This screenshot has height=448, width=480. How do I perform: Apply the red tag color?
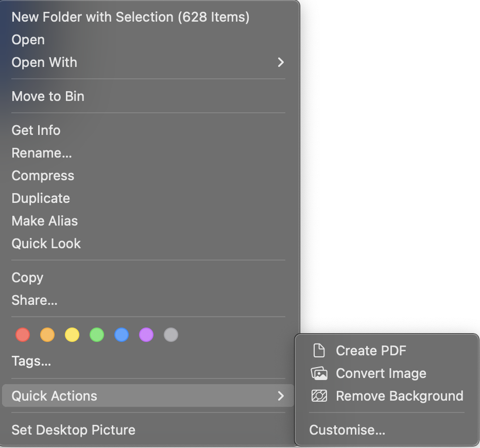pyautogui.click(x=23, y=335)
